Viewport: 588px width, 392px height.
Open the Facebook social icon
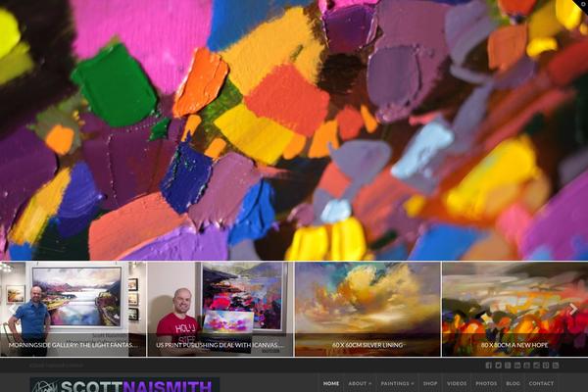click(x=489, y=365)
